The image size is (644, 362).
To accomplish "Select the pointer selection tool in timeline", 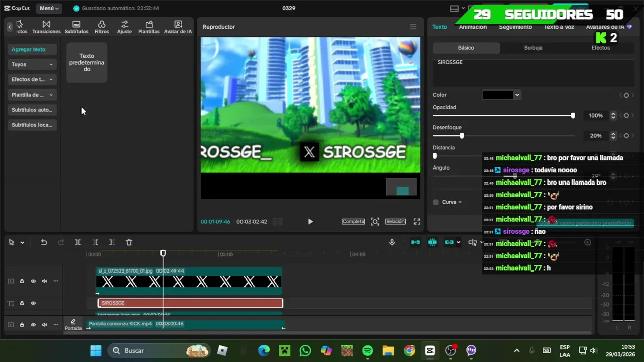I will click(11, 242).
